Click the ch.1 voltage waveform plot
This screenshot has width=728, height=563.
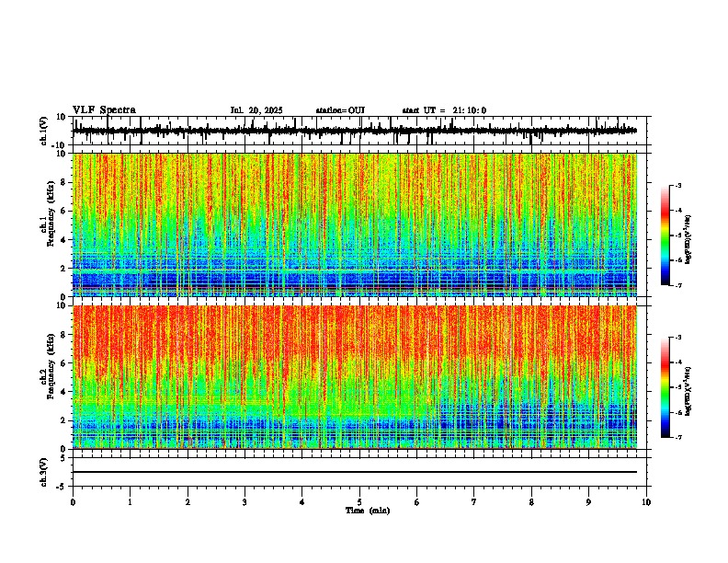pos(361,131)
